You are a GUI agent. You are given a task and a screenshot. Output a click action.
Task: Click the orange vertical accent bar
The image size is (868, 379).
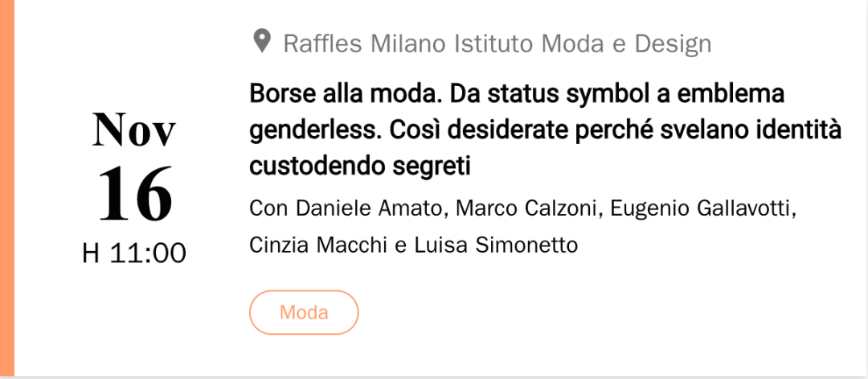(x=6, y=188)
